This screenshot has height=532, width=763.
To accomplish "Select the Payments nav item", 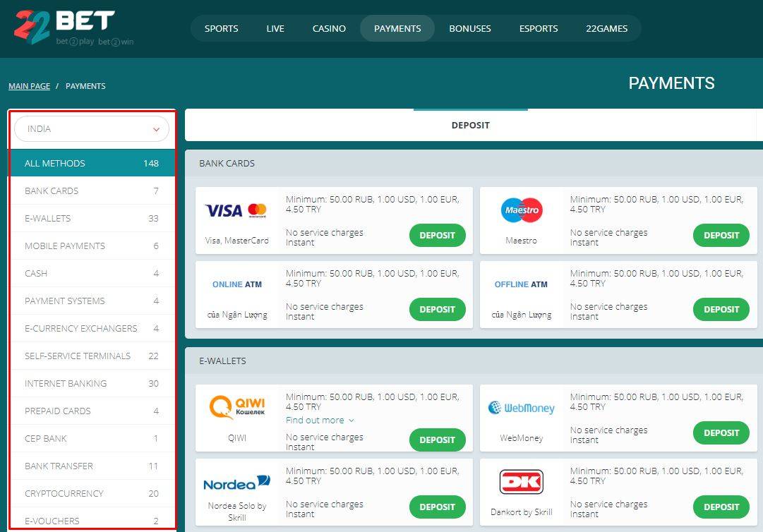I will tap(397, 28).
